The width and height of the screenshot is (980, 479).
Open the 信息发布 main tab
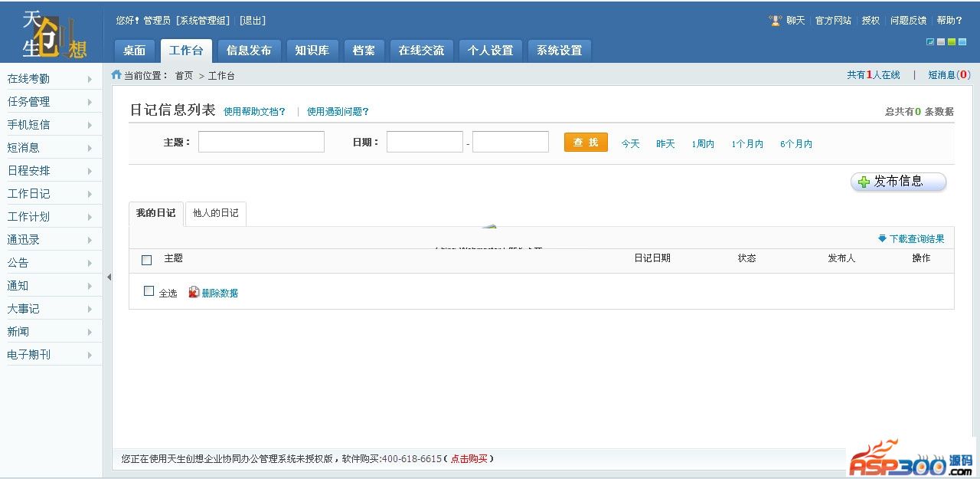[249, 51]
